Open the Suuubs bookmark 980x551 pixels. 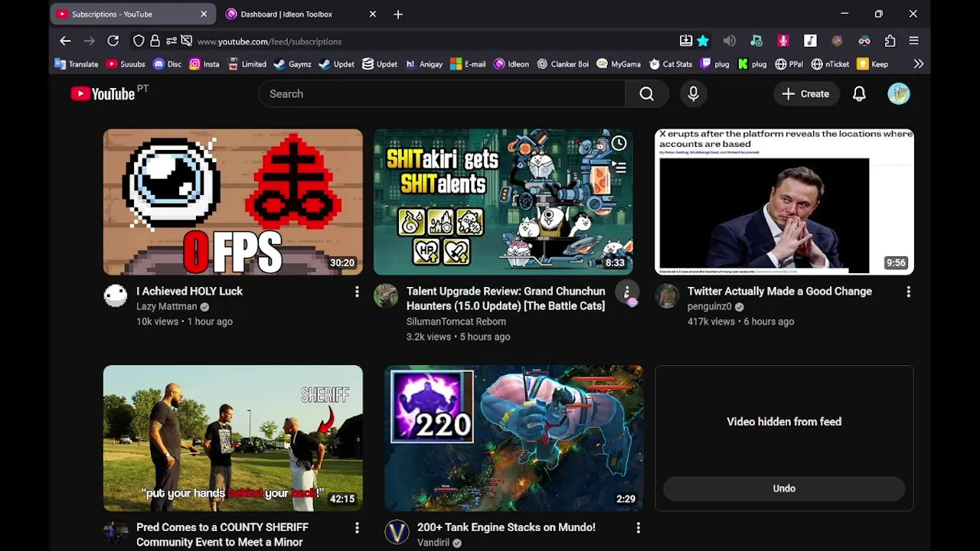pos(126,64)
